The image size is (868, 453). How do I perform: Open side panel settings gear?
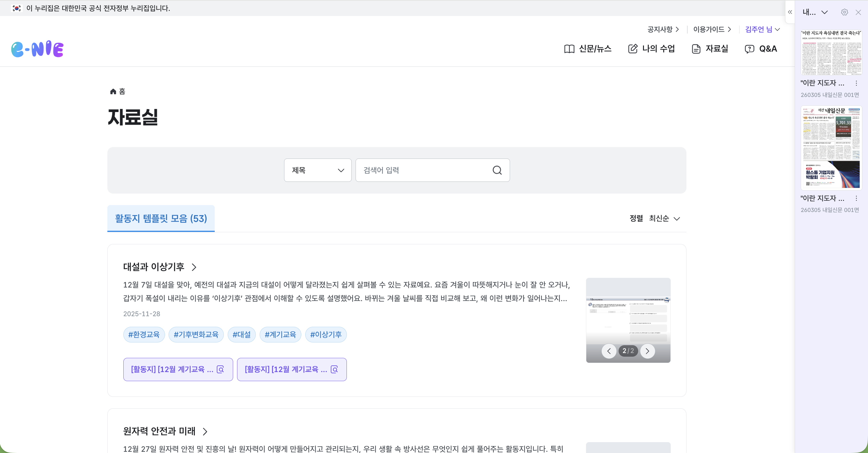pyautogui.click(x=844, y=12)
